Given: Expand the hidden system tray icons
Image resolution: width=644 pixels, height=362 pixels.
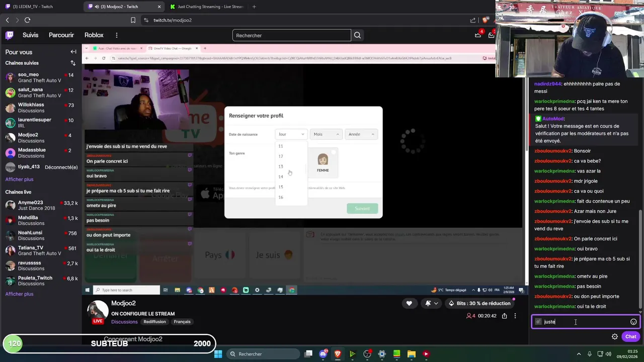Looking at the screenshot, I should pos(579,354).
